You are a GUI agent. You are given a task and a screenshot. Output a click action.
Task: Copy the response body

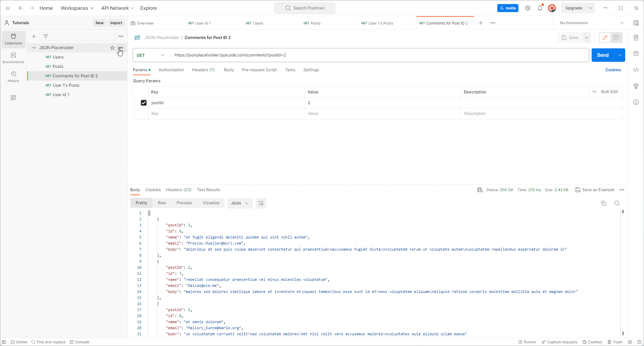click(x=604, y=203)
